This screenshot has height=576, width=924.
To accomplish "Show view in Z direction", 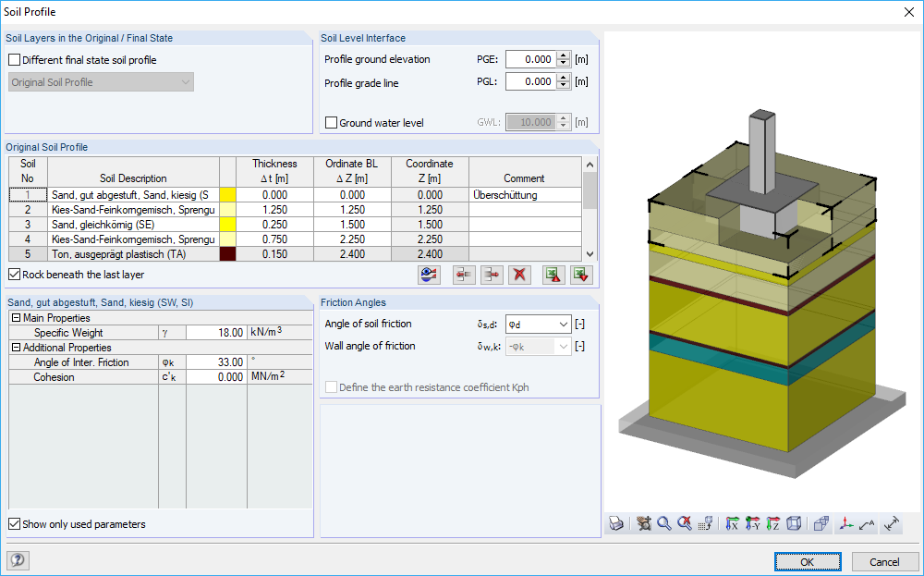I will tap(772, 523).
